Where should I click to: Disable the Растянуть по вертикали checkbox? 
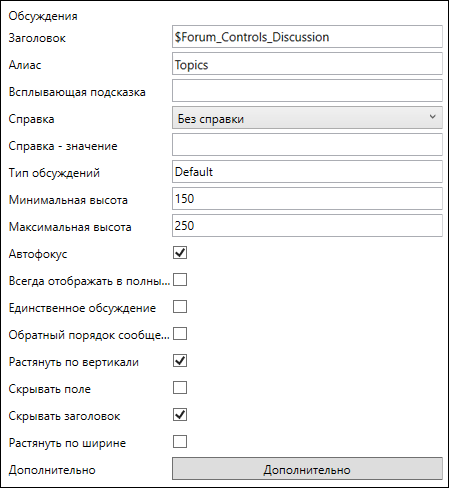(x=180, y=361)
